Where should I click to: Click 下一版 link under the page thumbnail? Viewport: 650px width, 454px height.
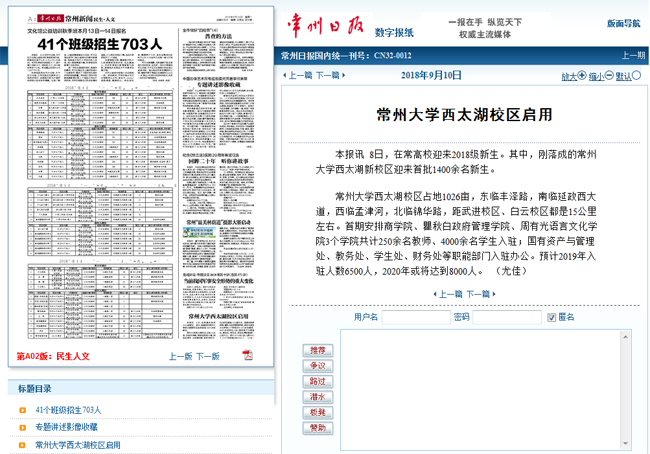[x=207, y=356]
